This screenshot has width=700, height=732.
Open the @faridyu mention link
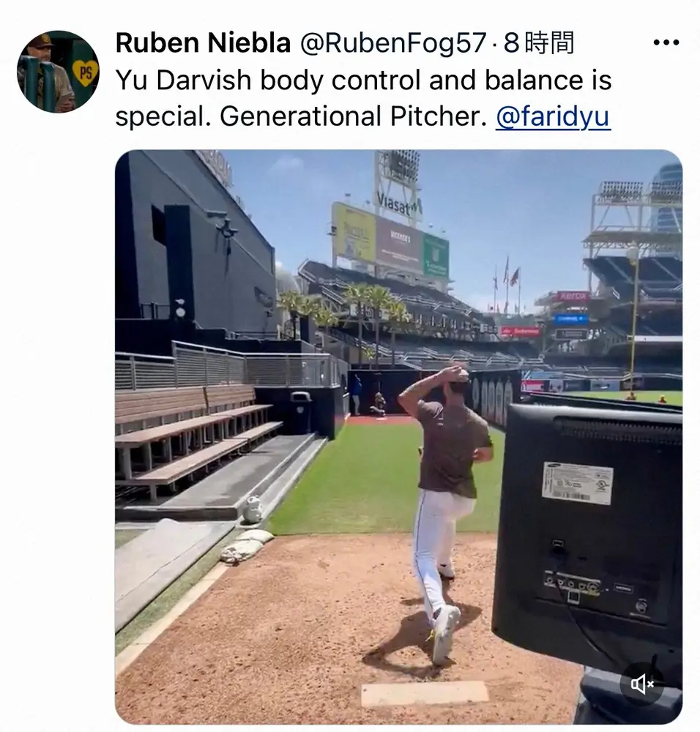[553, 116]
